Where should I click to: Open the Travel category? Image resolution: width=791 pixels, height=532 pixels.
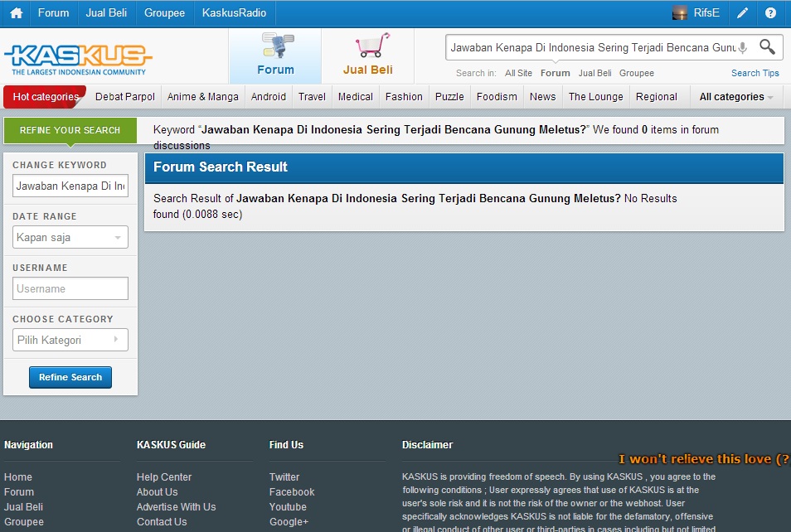click(312, 97)
